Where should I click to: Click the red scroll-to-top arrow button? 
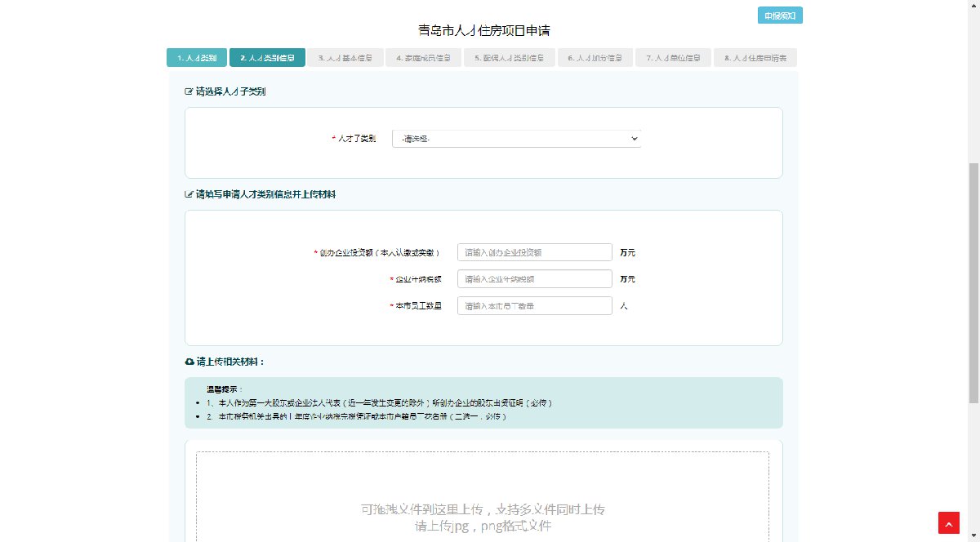pyautogui.click(x=948, y=522)
